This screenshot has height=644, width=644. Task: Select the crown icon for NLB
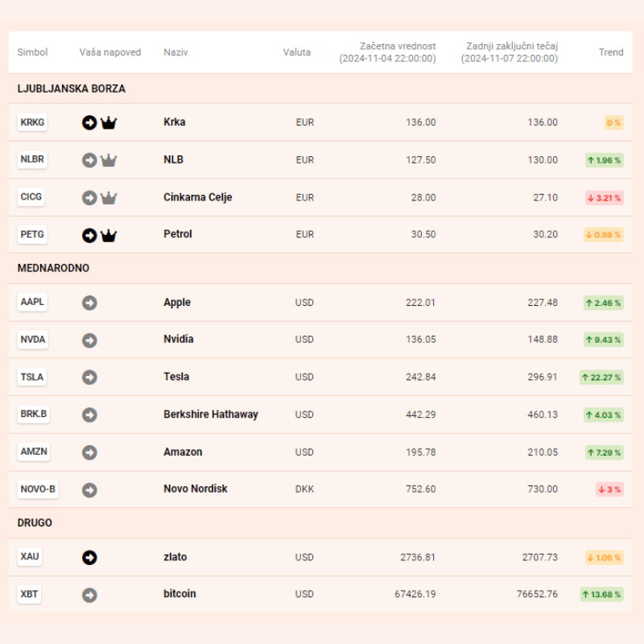point(109,160)
